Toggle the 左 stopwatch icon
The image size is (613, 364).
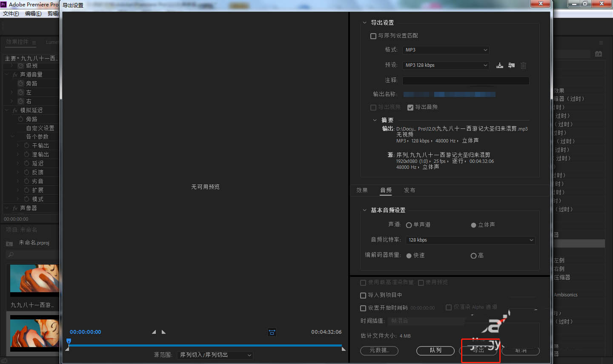click(x=21, y=92)
